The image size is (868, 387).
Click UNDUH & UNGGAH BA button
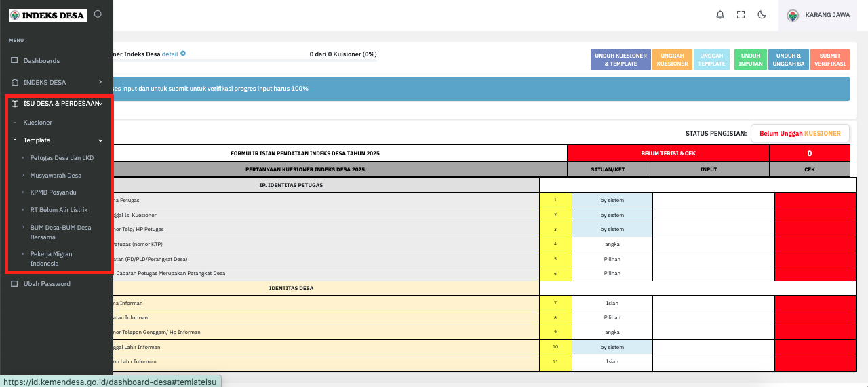click(x=789, y=60)
